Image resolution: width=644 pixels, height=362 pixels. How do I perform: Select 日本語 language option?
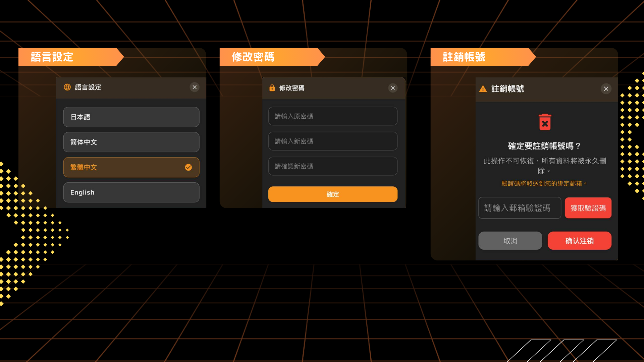pos(131,117)
